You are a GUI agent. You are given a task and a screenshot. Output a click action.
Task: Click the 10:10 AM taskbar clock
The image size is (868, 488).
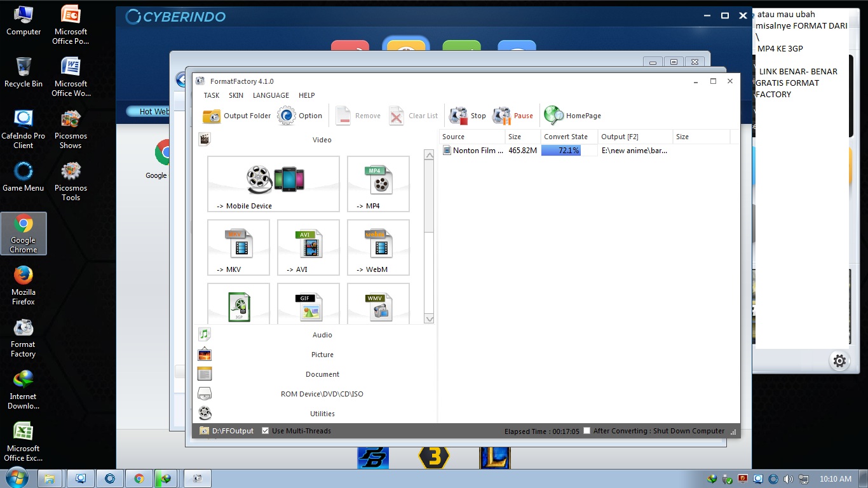(836, 479)
